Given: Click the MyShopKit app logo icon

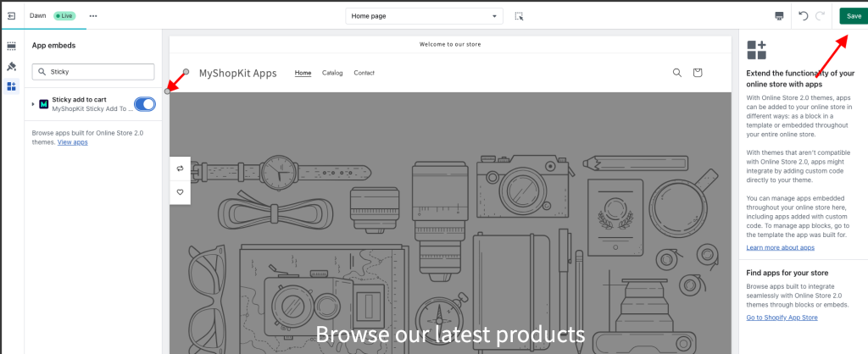Looking at the screenshot, I should coord(44,104).
